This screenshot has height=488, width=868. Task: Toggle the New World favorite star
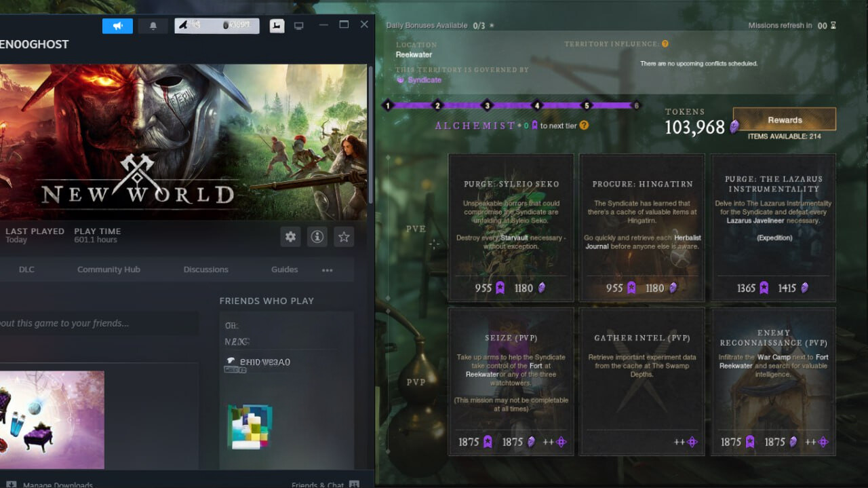coord(344,236)
